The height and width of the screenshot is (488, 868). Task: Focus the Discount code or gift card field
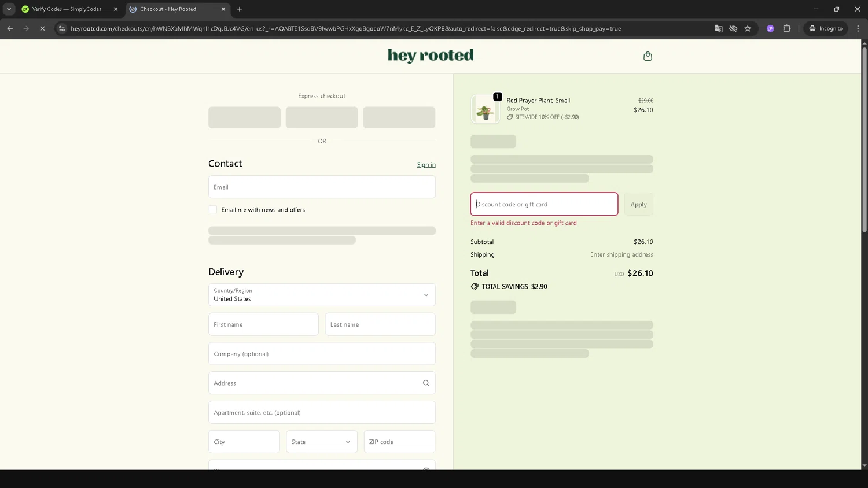tap(544, 204)
